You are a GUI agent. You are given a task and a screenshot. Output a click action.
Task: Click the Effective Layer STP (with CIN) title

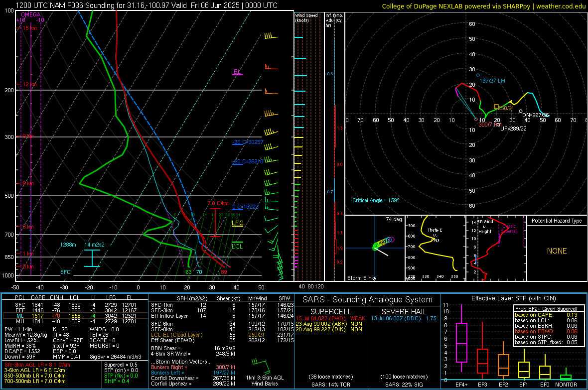point(513,298)
